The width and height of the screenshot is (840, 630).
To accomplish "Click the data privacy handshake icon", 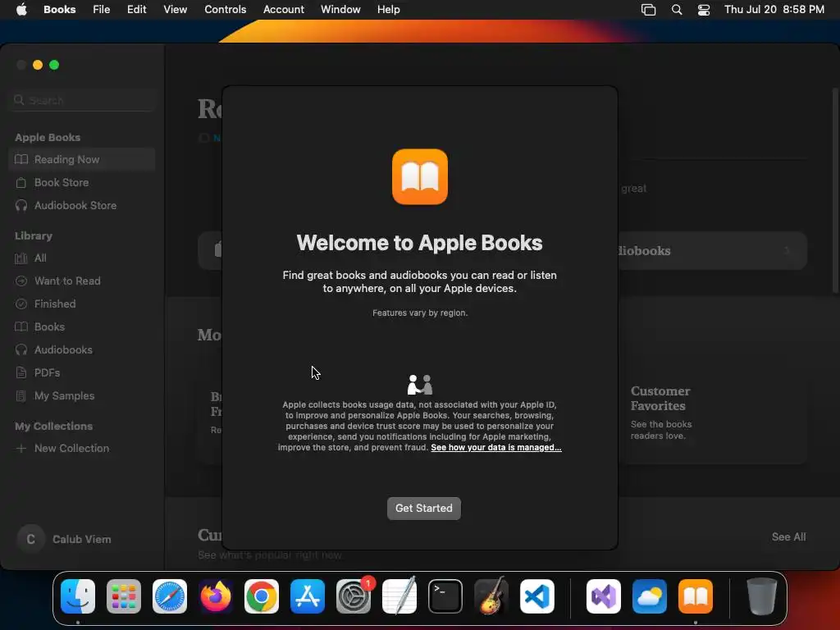I will (x=420, y=385).
